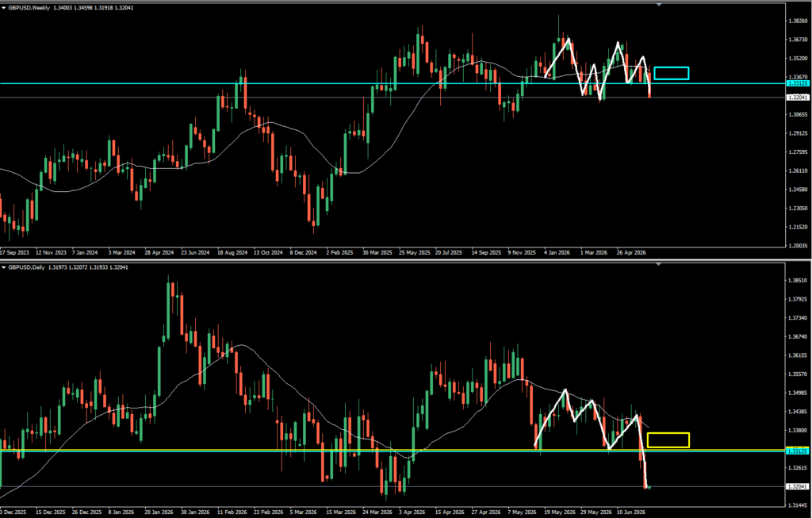Click the GBPUSD,Daily chart title text
The width and height of the screenshot is (812, 518).
(26, 267)
